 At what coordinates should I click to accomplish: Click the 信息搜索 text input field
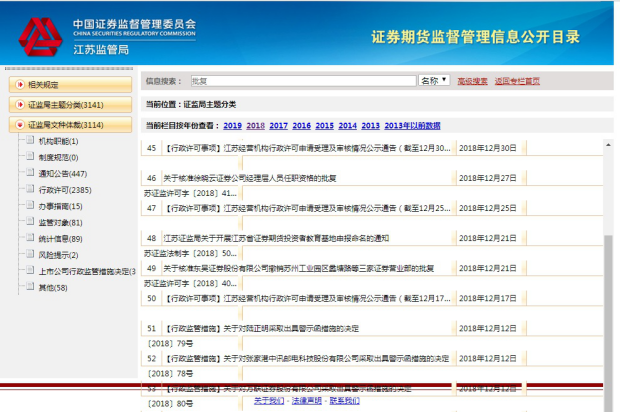[x=302, y=81]
